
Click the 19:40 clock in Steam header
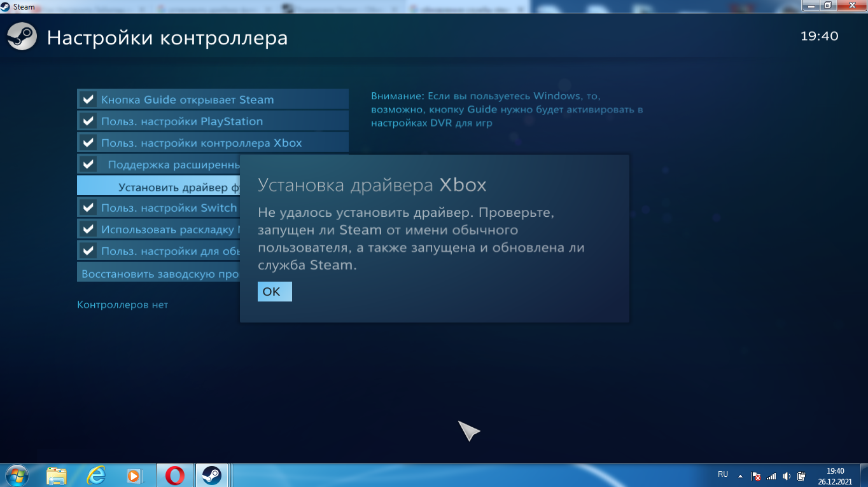pyautogui.click(x=819, y=36)
